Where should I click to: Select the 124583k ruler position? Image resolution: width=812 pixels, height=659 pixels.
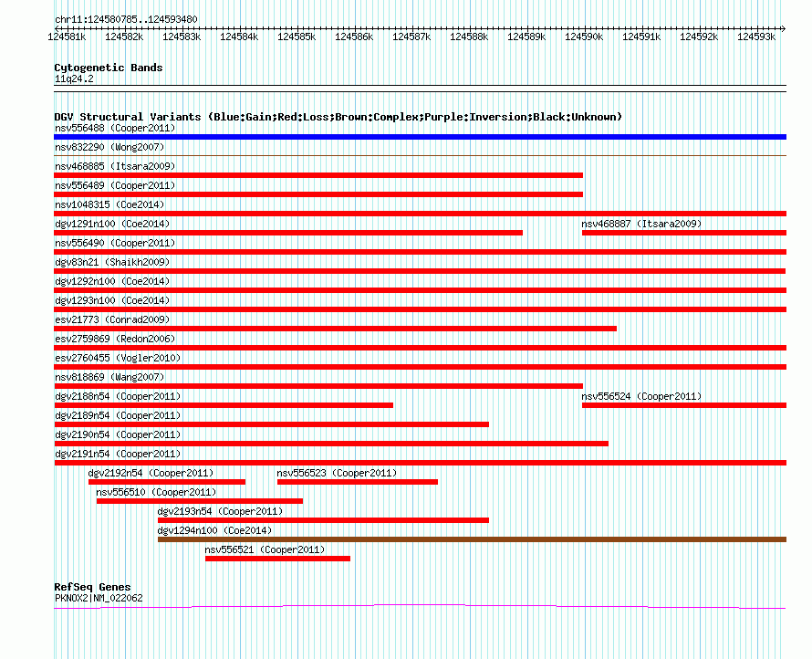pyautogui.click(x=182, y=37)
